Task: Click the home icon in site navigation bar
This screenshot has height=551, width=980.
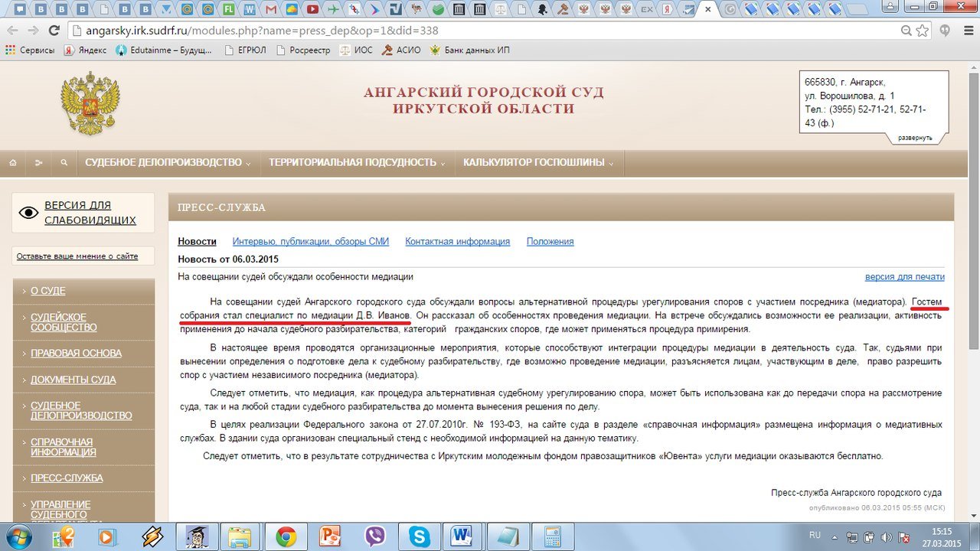Action: click(12, 163)
